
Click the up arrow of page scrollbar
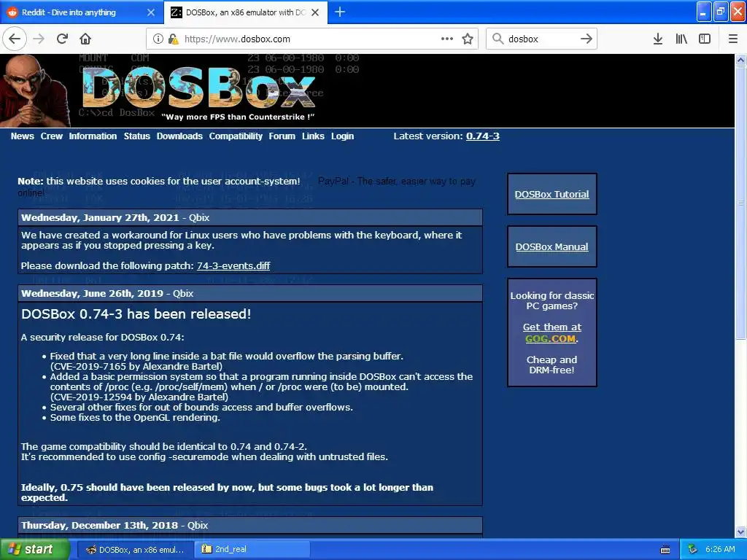tap(741, 60)
